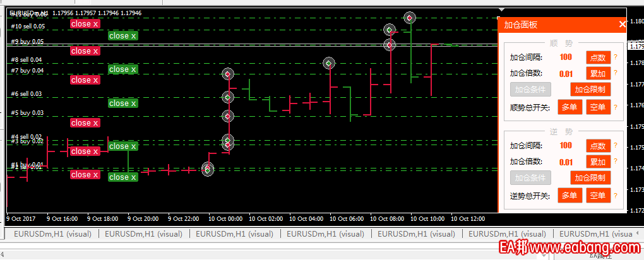Click greyed 加仓条件 button in 顺势 section

tap(530, 89)
